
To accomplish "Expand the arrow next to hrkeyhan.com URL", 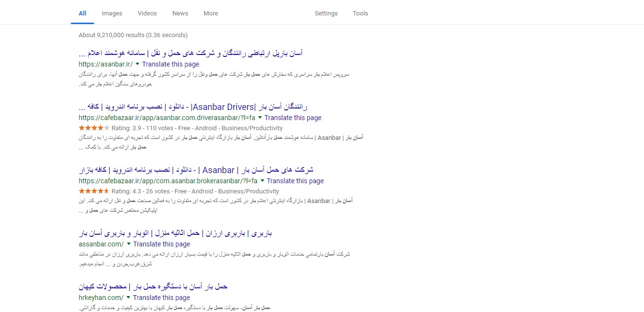I will coord(128,298).
